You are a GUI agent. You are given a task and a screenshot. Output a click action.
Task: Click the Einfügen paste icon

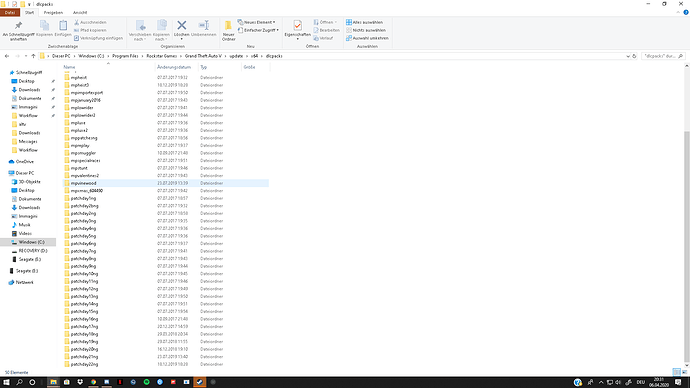click(63, 29)
